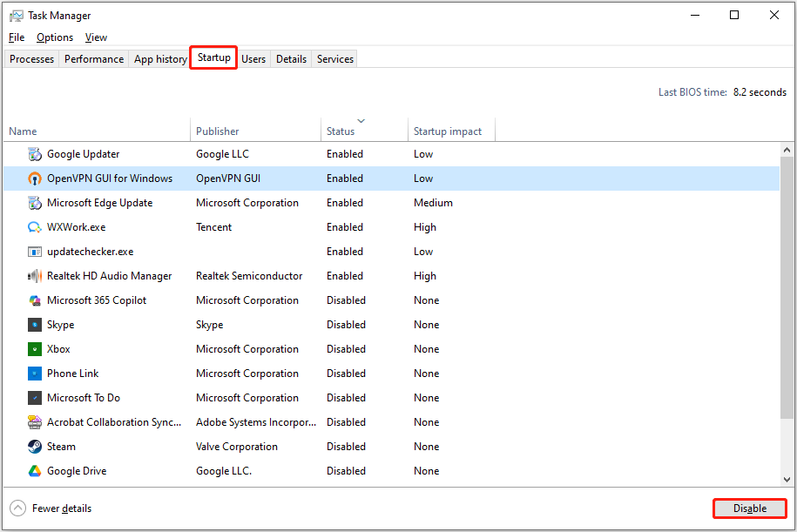Viewport: 797px width, 532px height.
Task: Switch to the Processes tab
Action: pyautogui.click(x=31, y=59)
